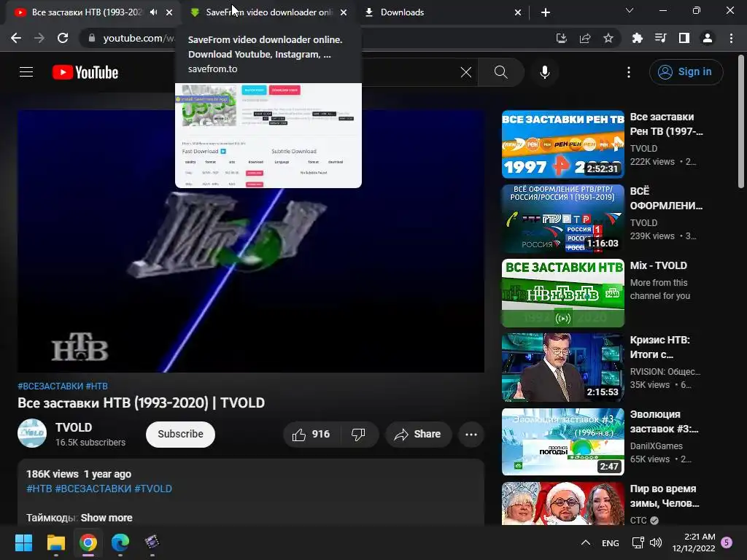
Task: Click the YouTube search magnifier button
Action: [x=500, y=72]
